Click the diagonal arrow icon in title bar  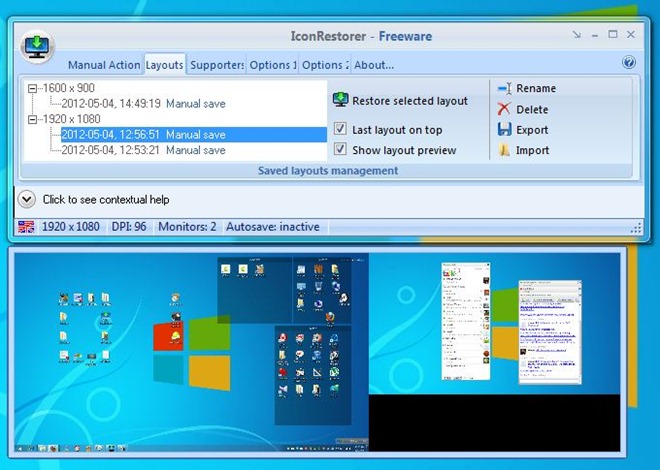(576, 35)
